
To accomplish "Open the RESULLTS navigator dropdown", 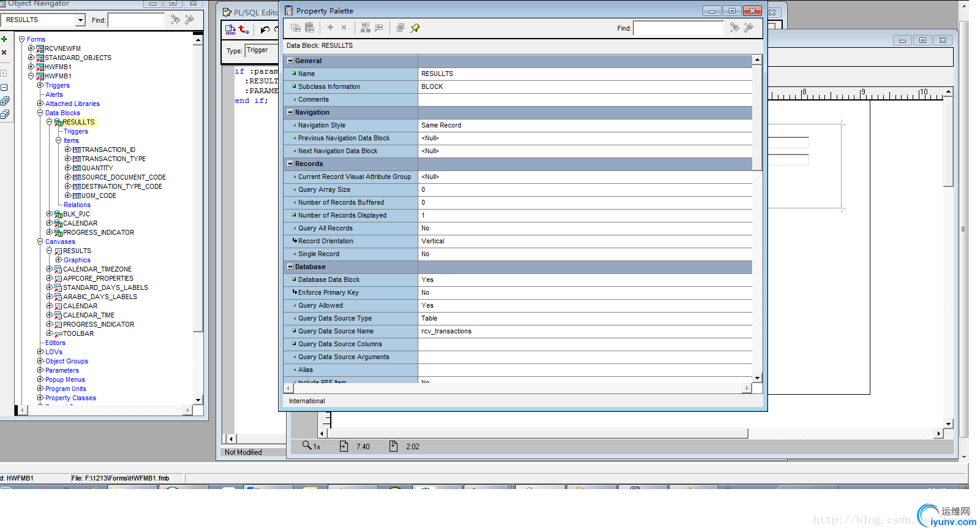I will point(80,20).
